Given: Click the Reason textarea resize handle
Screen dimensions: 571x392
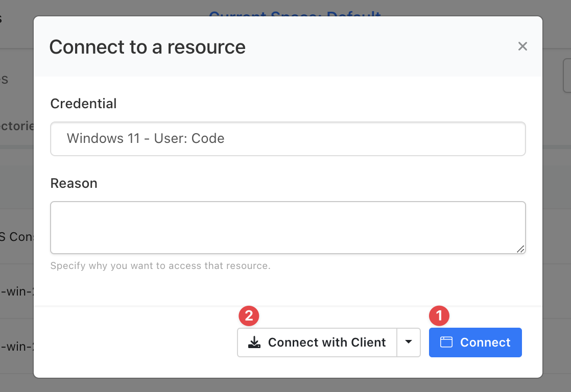Looking at the screenshot, I should 520,249.
